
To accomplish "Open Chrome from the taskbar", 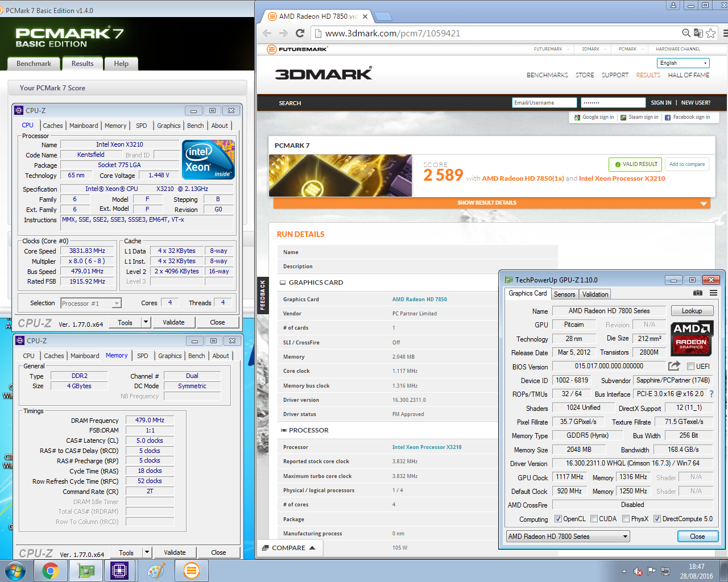I will pyautogui.click(x=51, y=571).
